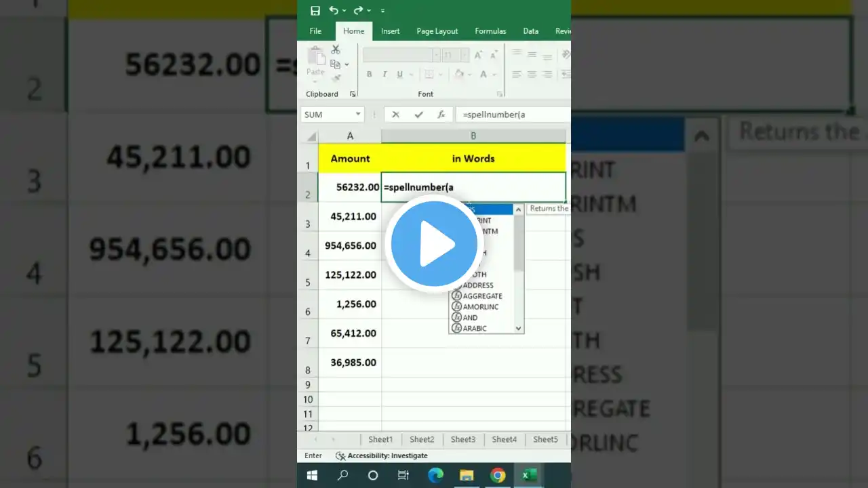Image resolution: width=868 pixels, height=488 pixels.
Task: Open the Font dialog launcher
Action: [x=500, y=94]
